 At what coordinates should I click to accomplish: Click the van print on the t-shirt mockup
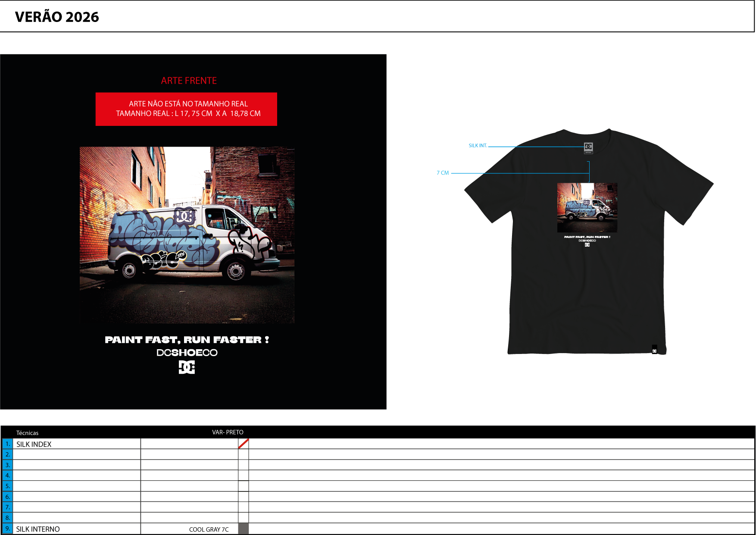point(587,207)
